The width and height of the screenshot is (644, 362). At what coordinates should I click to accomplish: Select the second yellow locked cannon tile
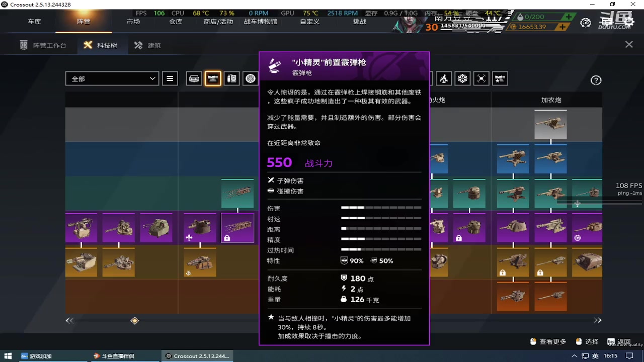click(x=551, y=262)
